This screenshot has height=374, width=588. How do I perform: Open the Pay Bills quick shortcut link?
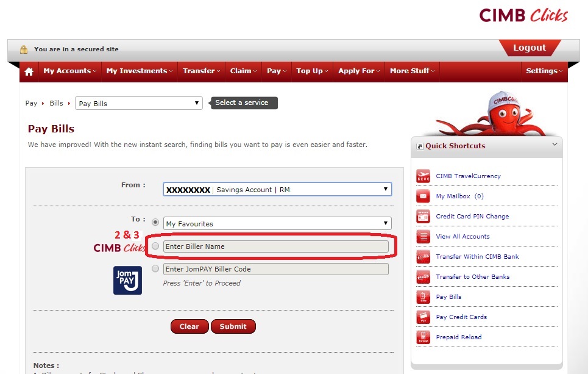click(448, 297)
